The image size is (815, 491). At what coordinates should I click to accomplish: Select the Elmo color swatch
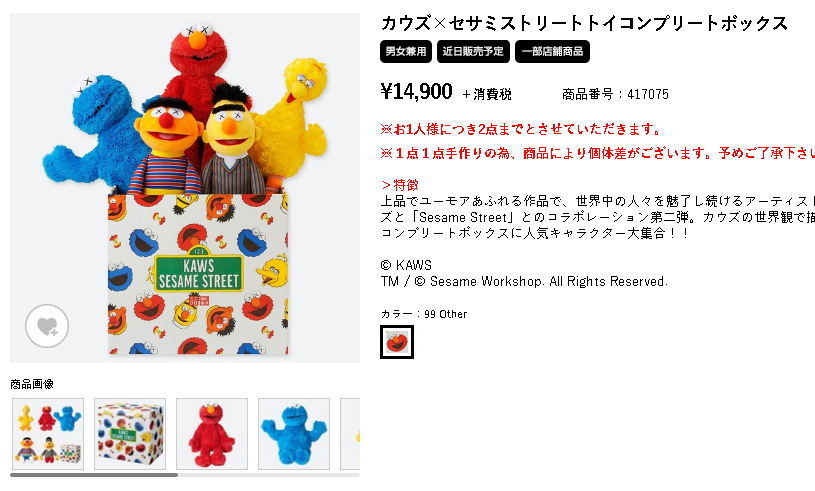[397, 342]
